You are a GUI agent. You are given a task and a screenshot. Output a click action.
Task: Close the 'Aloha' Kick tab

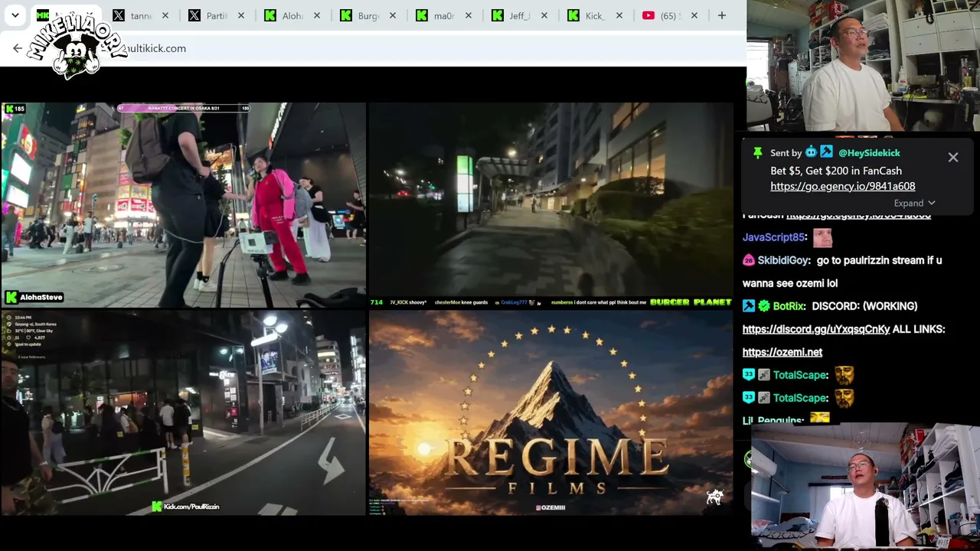pyautogui.click(x=316, y=15)
